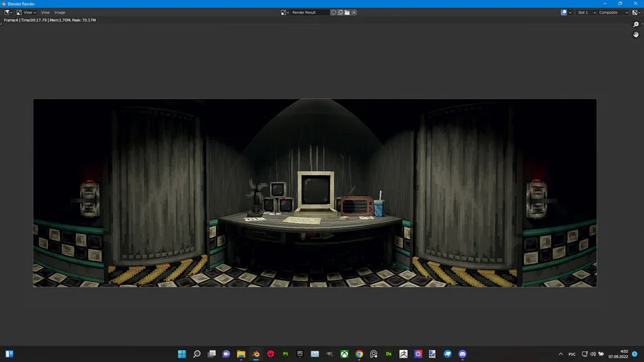This screenshot has height=362, width=644.
Task: Click Blender logo in title bar
Action: point(4,4)
